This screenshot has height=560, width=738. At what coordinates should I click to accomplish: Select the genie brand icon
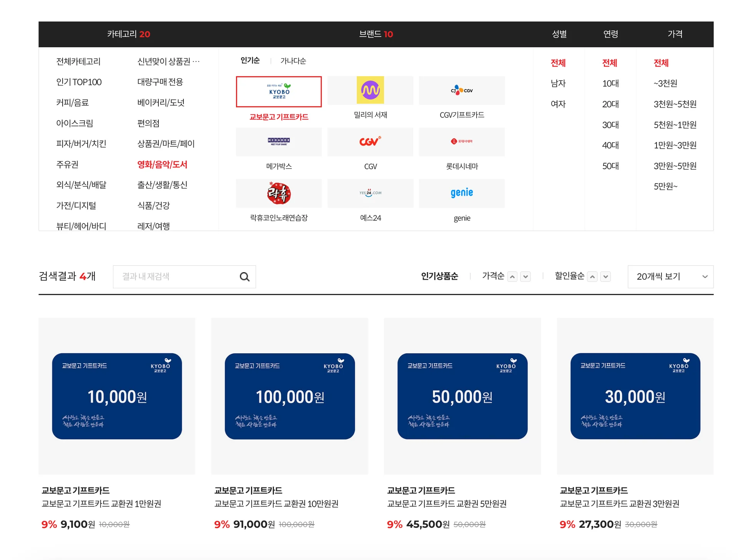click(462, 193)
